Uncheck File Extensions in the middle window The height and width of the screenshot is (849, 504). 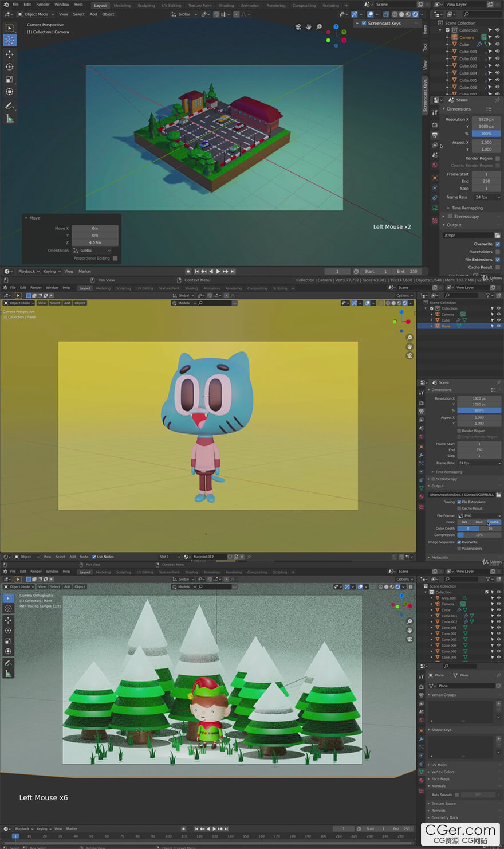click(x=459, y=502)
